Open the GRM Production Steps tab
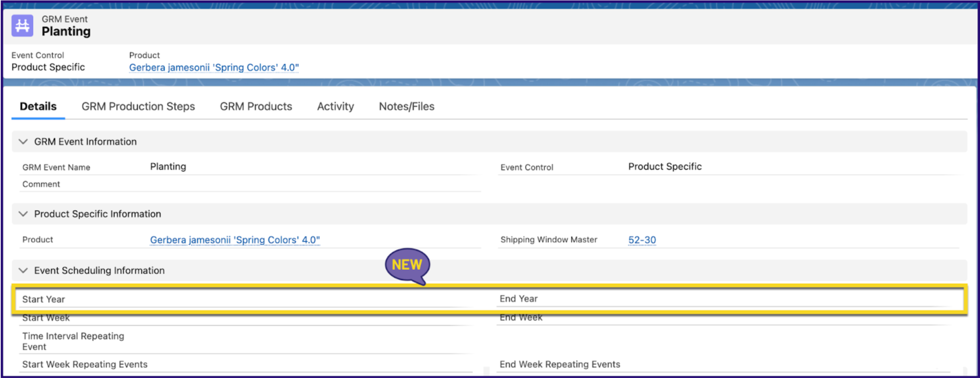980x378 pixels. (138, 106)
